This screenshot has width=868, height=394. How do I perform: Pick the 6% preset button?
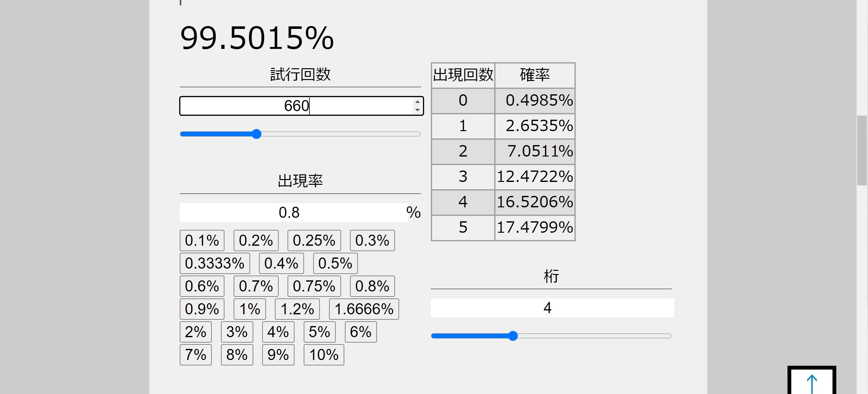click(360, 331)
